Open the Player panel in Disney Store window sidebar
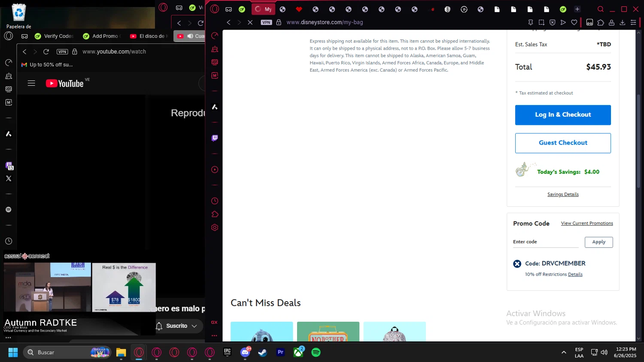The width and height of the screenshot is (644, 362). (215, 169)
